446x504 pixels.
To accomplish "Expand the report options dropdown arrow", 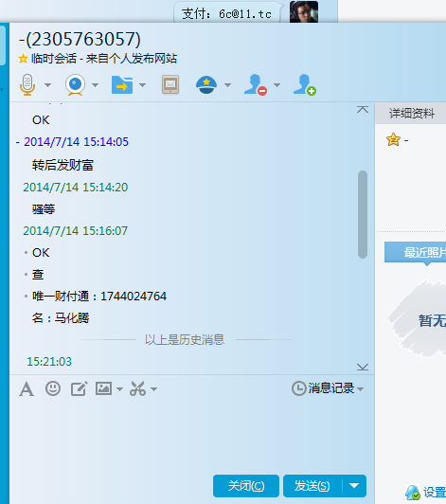I will (x=227, y=85).
